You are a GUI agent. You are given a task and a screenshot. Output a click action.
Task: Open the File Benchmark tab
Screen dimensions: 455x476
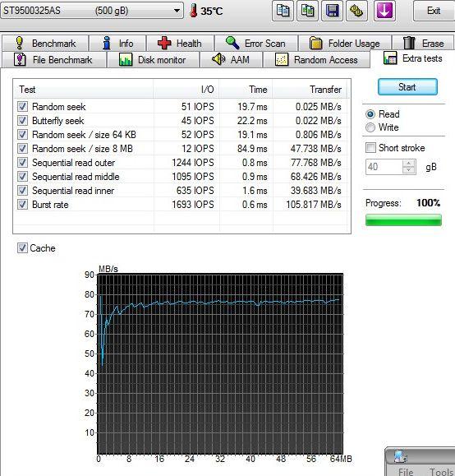[x=54, y=59]
